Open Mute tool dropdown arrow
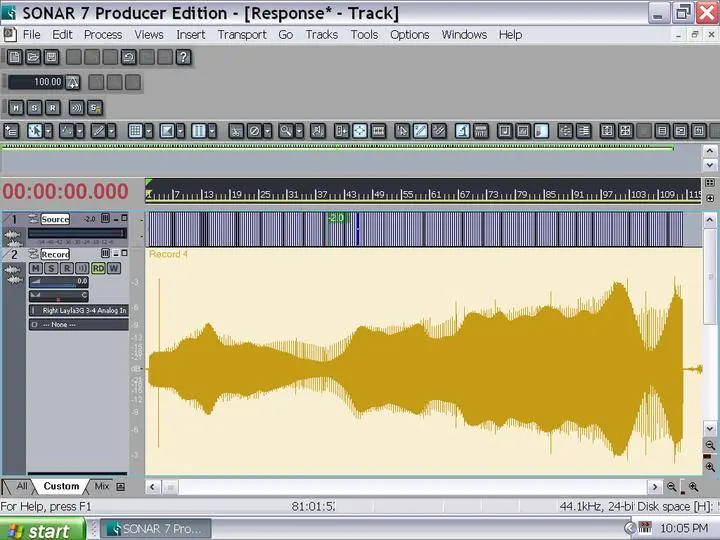 267,131
